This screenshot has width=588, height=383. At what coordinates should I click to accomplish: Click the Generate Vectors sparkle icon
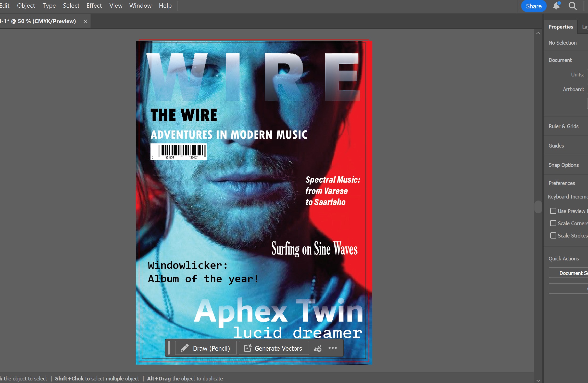pyautogui.click(x=248, y=348)
